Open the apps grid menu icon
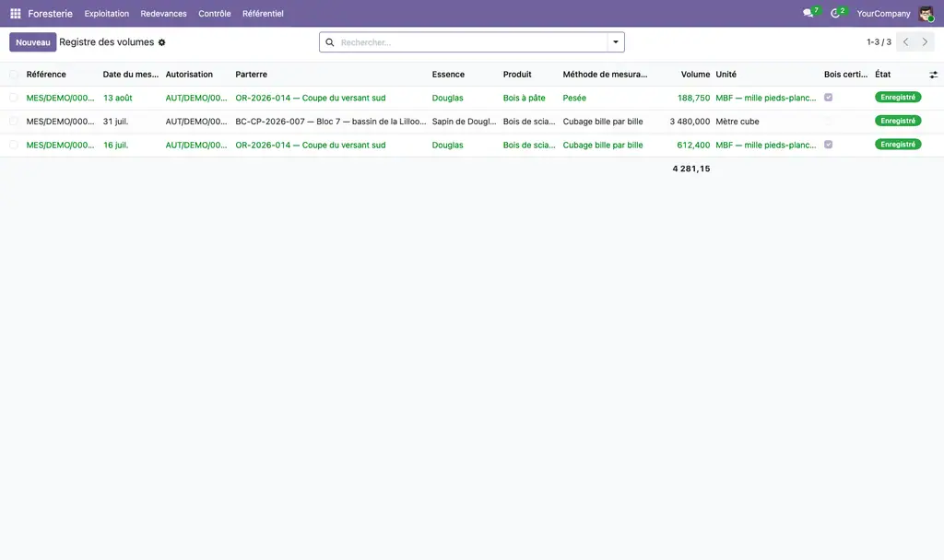Image resolution: width=944 pixels, height=560 pixels. (16, 13)
